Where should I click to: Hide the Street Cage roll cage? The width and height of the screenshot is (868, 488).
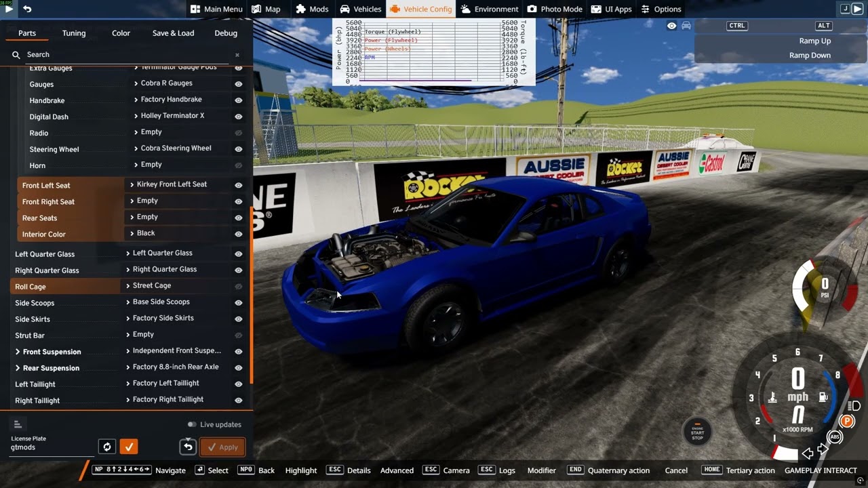pos(239,286)
